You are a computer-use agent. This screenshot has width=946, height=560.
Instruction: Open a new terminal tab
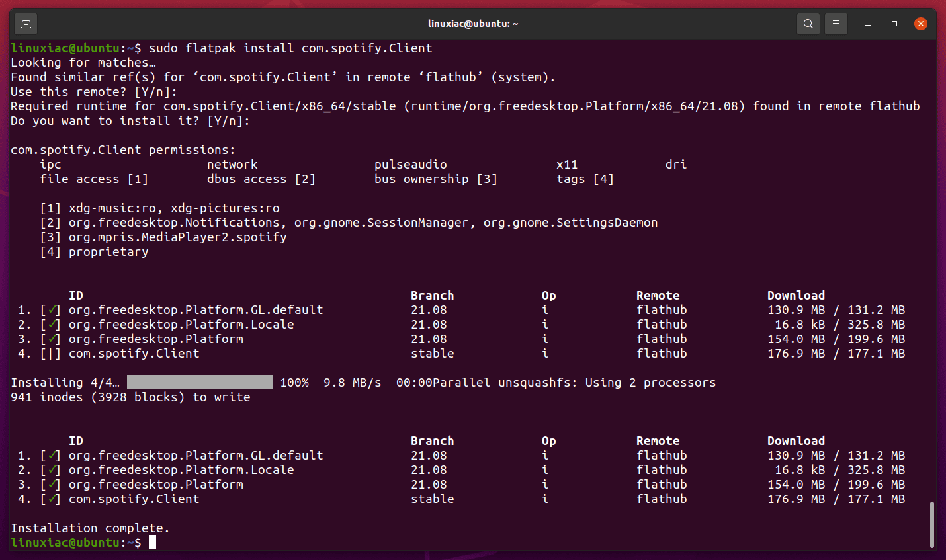tap(25, 23)
